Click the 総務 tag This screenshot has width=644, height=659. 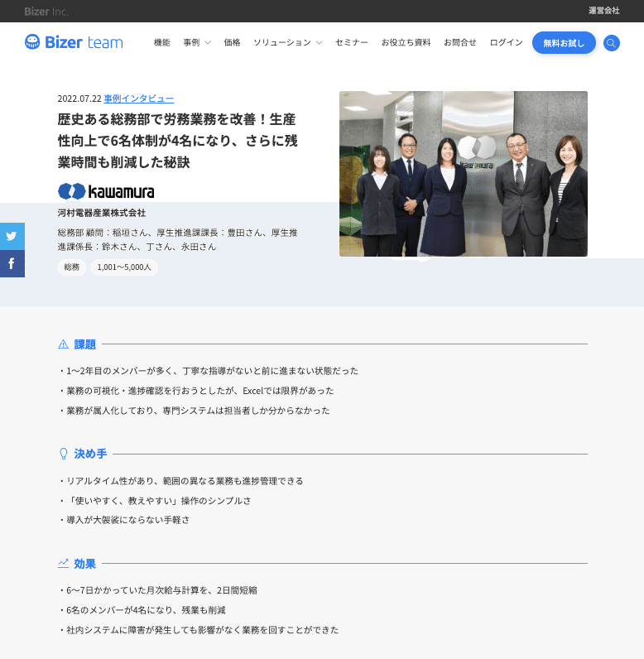(72, 267)
